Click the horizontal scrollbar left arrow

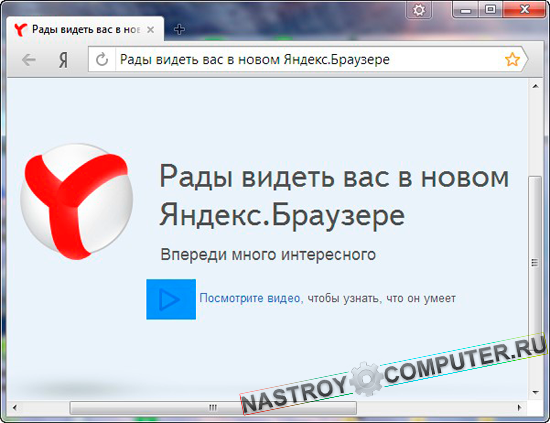point(14,408)
